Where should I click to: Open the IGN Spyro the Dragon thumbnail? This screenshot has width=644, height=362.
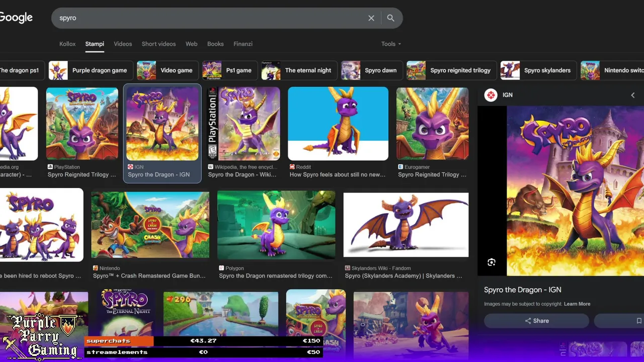point(163,124)
